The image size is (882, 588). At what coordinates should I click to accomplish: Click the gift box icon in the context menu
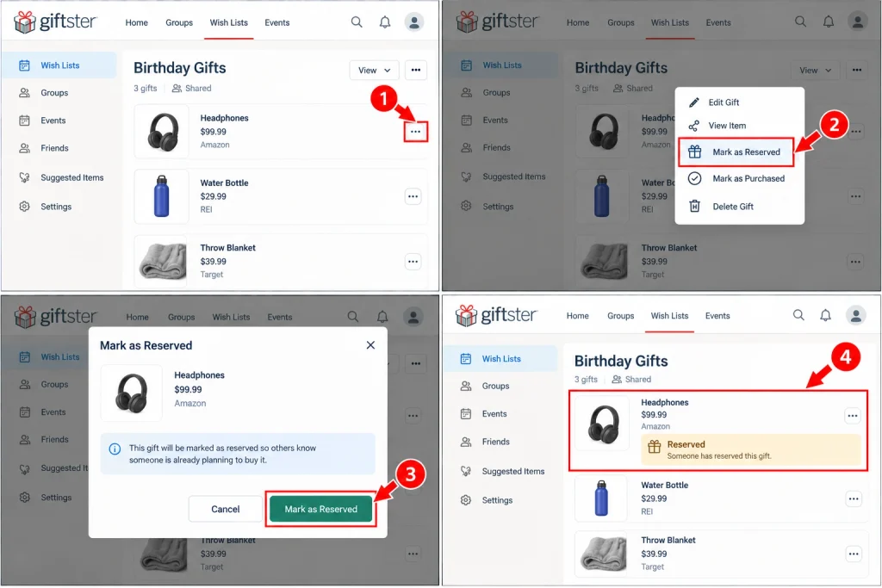(695, 152)
